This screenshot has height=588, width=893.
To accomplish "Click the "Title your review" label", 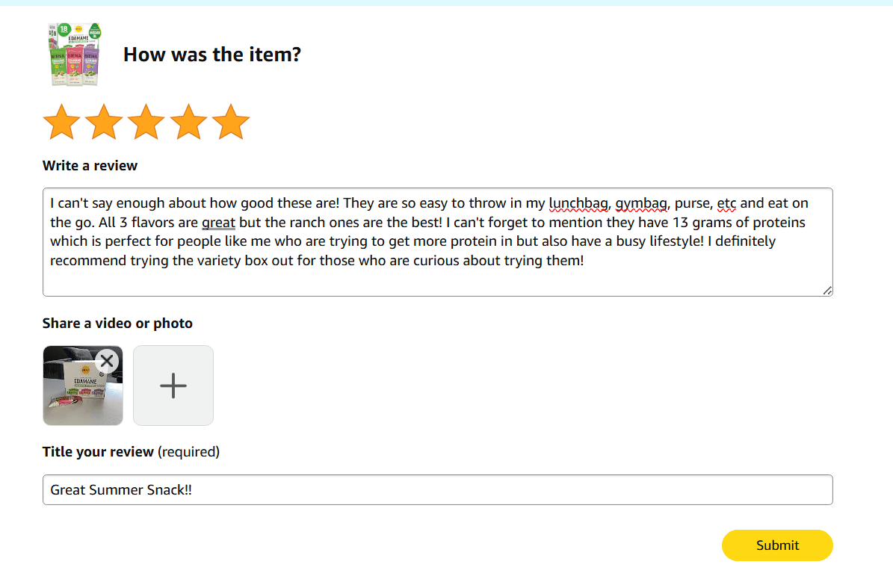I will [x=98, y=452].
